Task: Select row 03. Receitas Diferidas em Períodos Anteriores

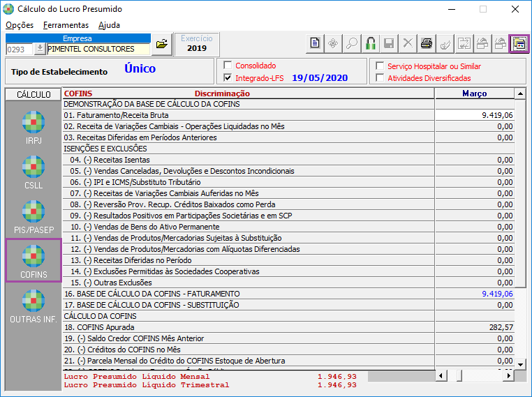Action: (x=249, y=137)
